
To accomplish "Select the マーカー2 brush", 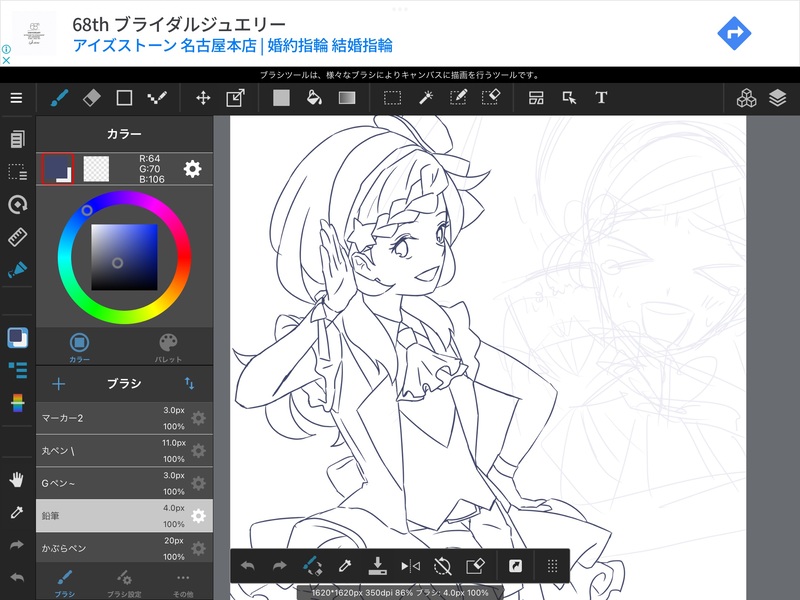I will point(124,418).
